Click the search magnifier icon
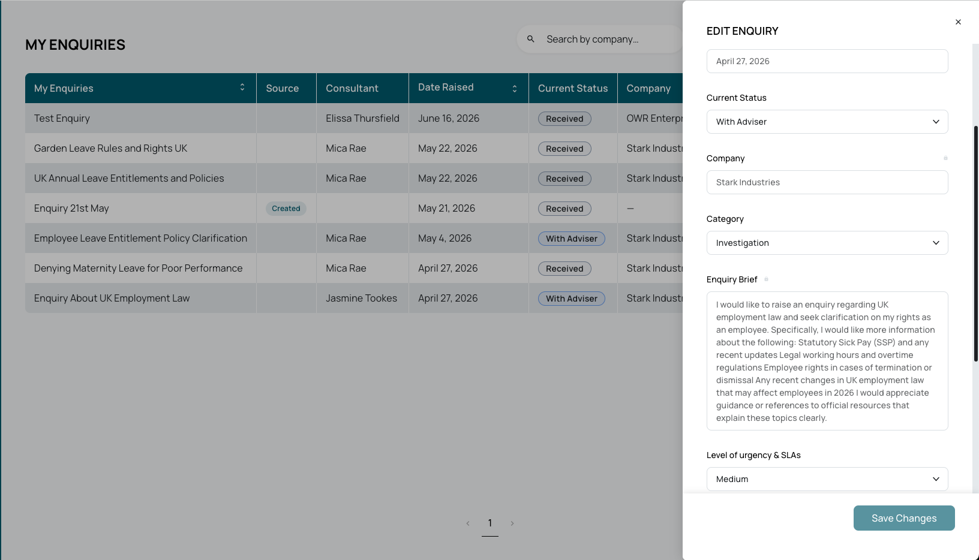 point(531,39)
